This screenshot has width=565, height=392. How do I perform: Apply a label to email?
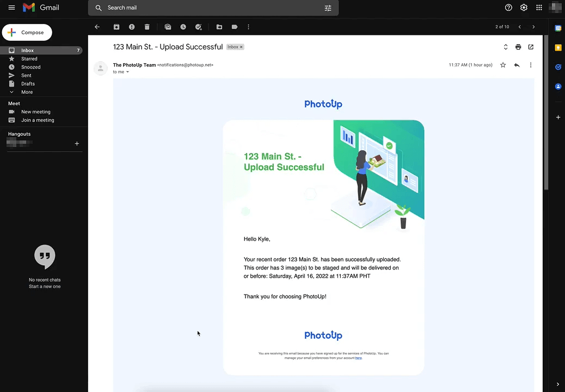pos(235,27)
